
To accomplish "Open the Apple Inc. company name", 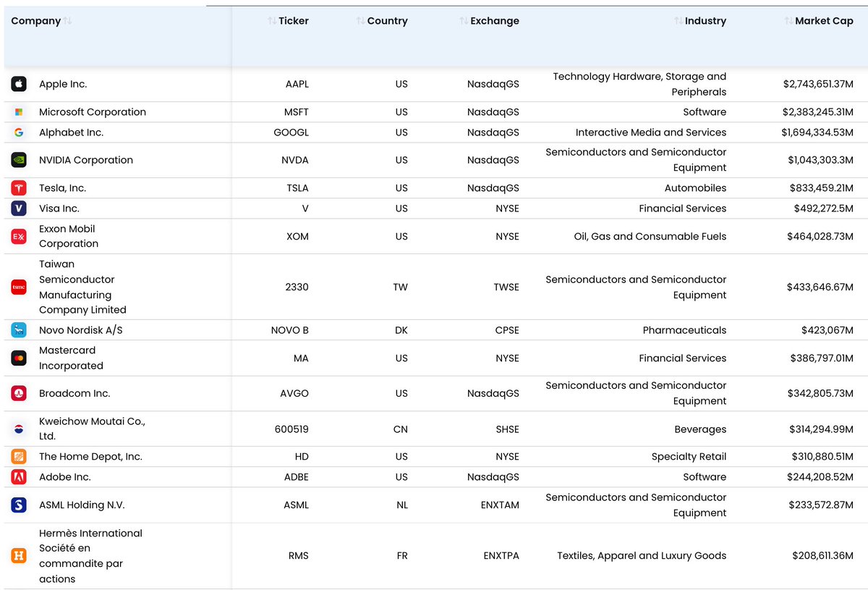I will click(63, 84).
